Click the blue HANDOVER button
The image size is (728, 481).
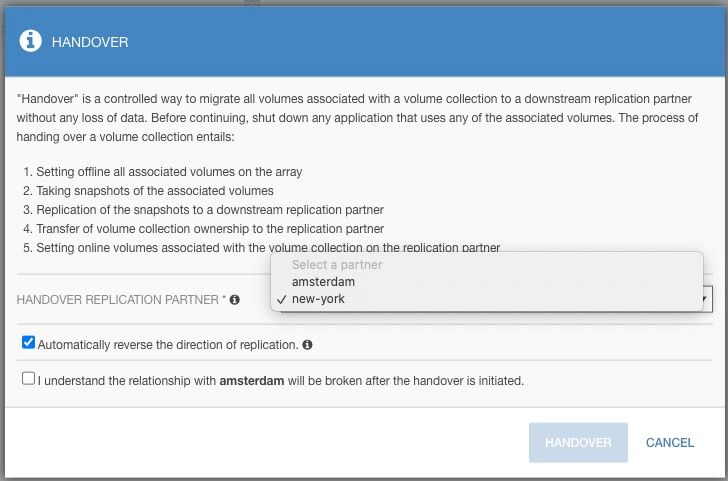pos(578,442)
